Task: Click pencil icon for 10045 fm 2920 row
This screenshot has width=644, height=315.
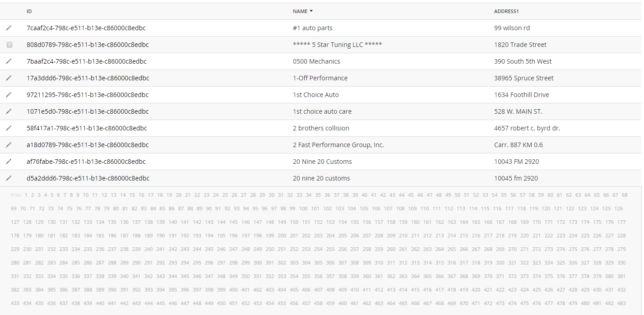Action: click(x=9, y=178)
